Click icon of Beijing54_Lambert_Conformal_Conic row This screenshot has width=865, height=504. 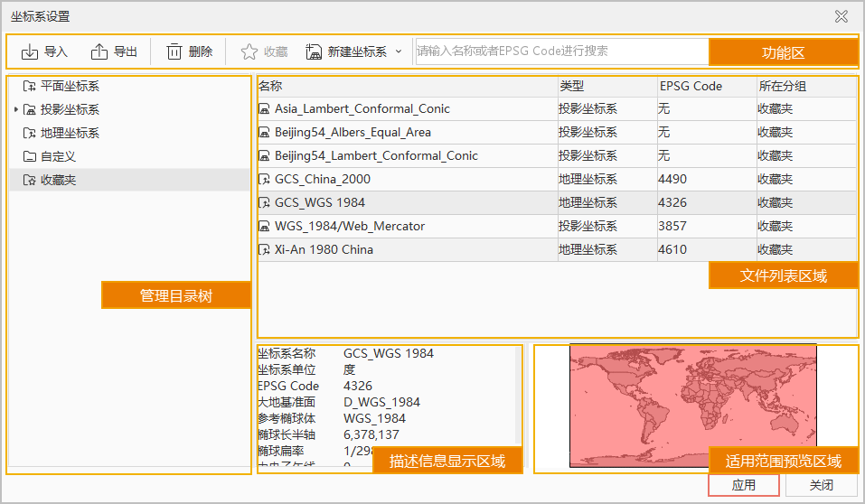[x=264, y=156]
